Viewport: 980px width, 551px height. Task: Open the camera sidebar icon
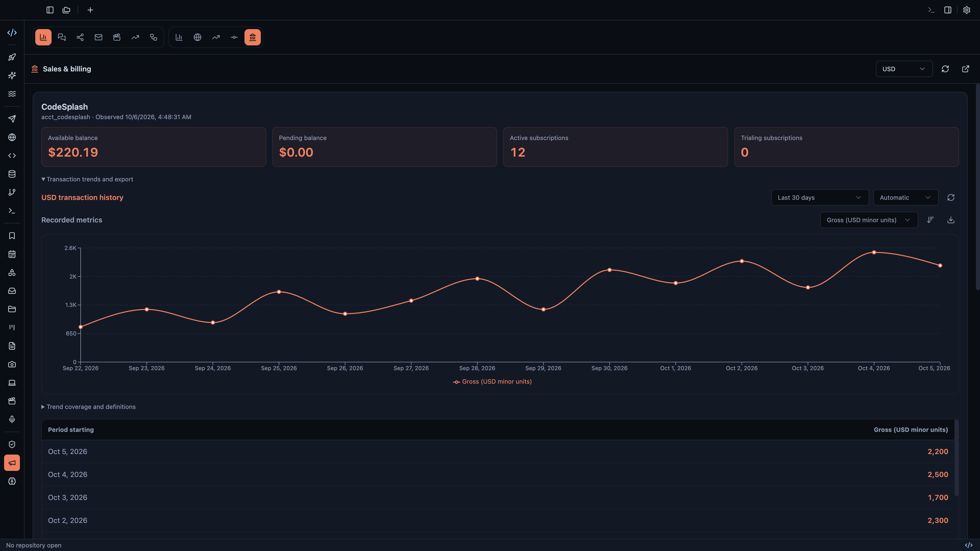coord(12,364)
